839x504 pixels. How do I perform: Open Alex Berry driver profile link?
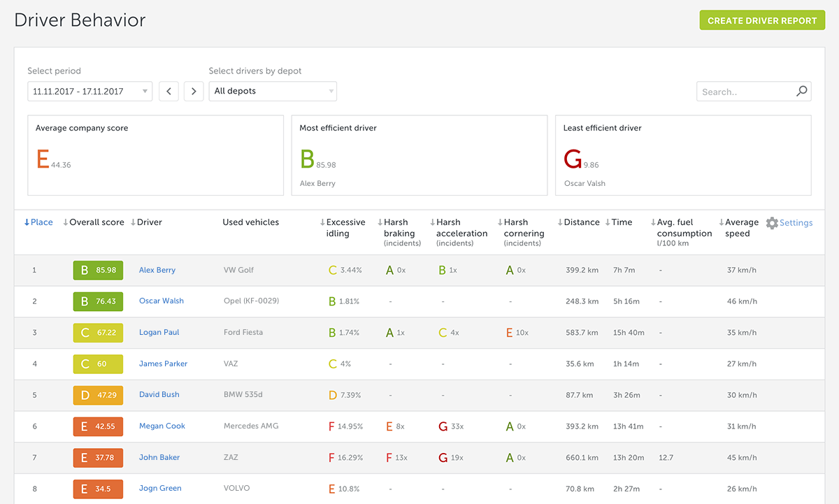click(157, 270)
